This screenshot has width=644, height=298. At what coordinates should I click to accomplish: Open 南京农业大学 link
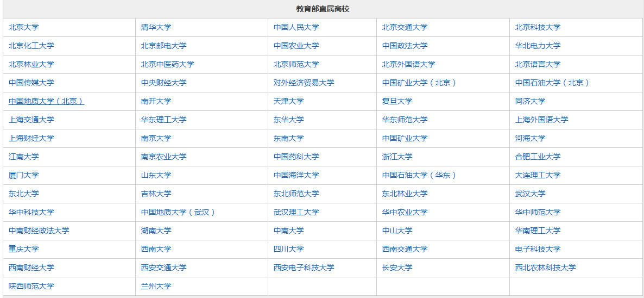(x=163, y=157)
